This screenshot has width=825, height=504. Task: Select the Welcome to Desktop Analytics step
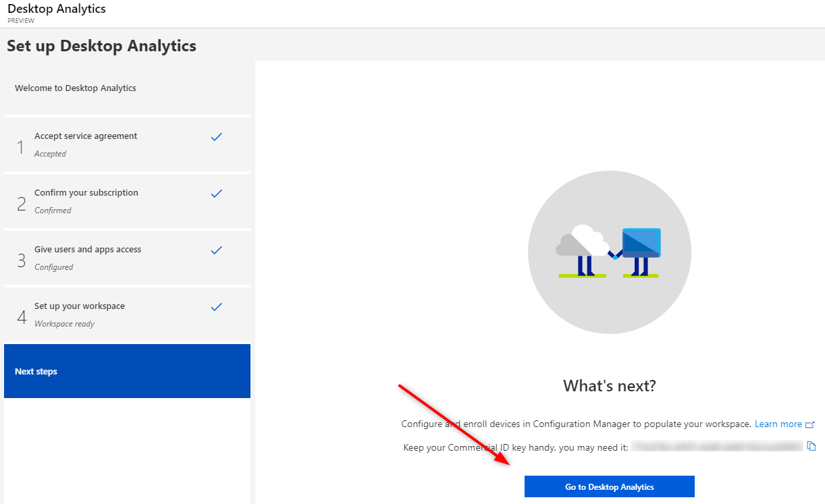point(127,88)
